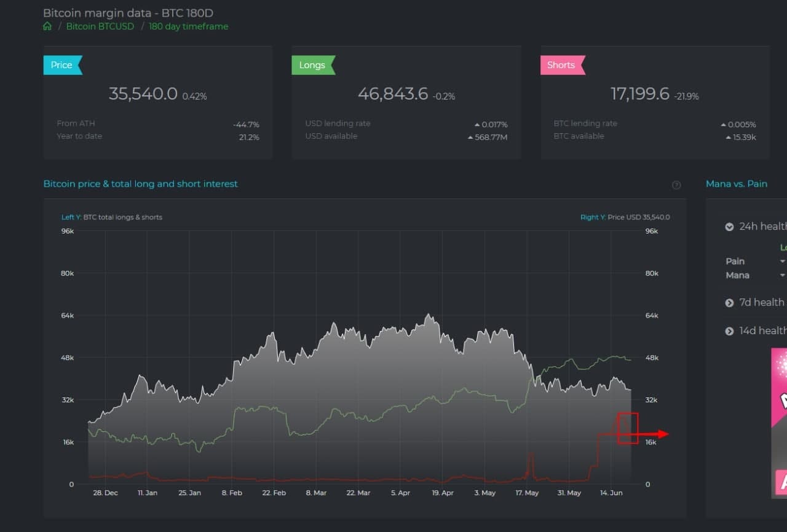Click the 17. May date on chart axis
Screen dimensions: 787x532
pyautogui.click(x=527, y=493)
